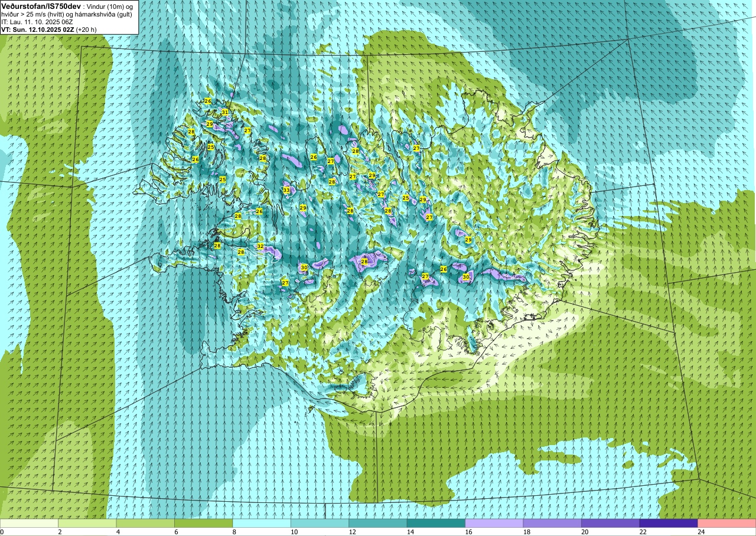Click the light cyan 8–10 legend swatch
This screenshot has width=756, height=536.
[262, 523]
